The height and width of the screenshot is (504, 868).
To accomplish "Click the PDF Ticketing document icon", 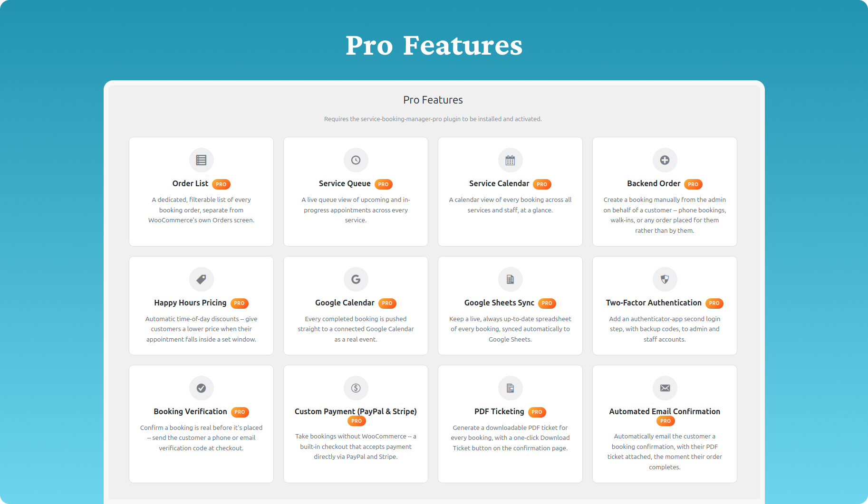I will [x=510, y=388].
